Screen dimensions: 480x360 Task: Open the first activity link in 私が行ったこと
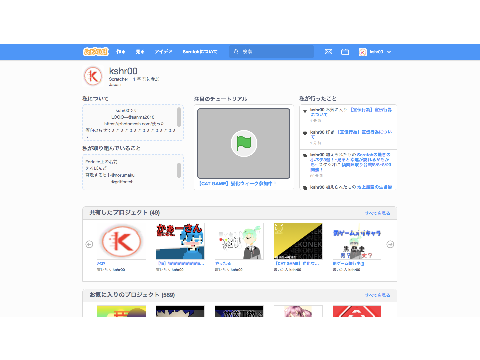[351, 112]
